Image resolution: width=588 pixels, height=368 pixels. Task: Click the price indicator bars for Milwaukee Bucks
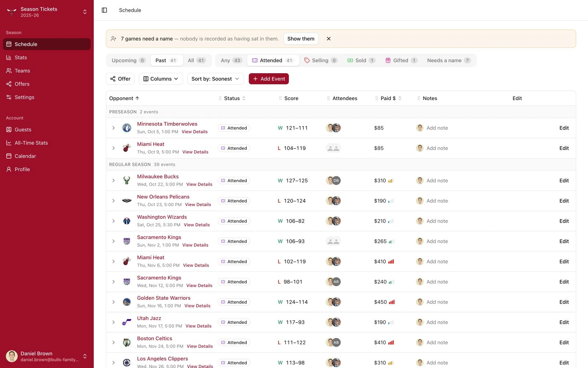pos(391,181)
